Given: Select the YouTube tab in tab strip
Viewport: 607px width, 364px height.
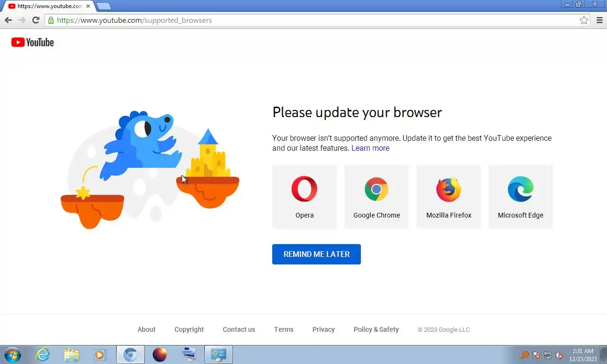Looking at the screenshot, I should point(49,6).
